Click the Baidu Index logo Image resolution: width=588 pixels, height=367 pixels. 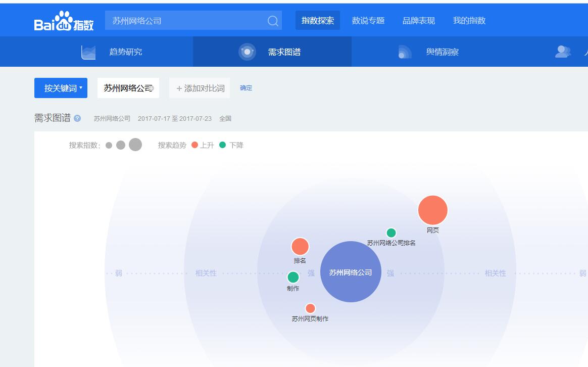[x=64, y=21]
